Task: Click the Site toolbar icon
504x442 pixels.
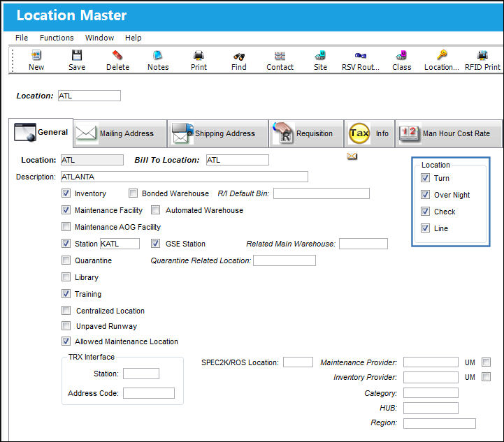Action: 320,55
